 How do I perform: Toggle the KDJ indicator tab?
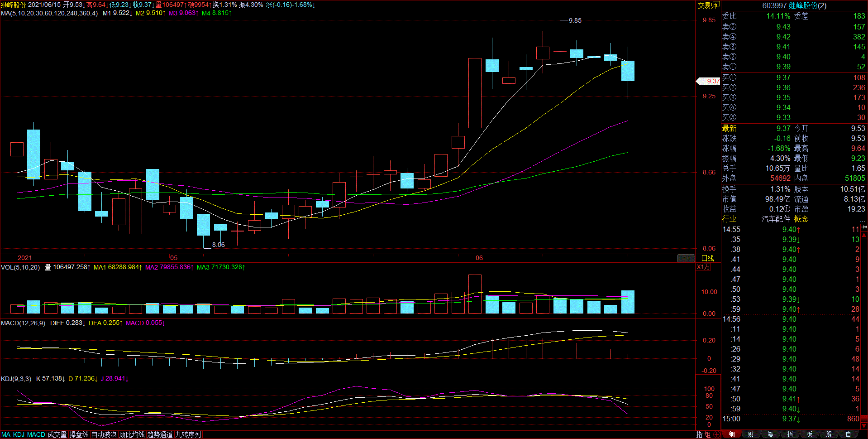[19, 434]
